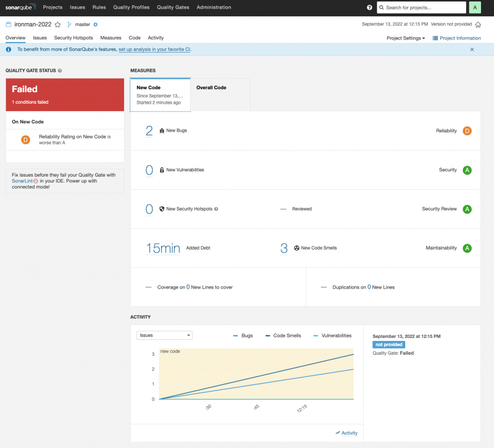This screenshot has width=494, height=448.
Task: Click the 3 New Code Smells count
Action: click(284, 248)
